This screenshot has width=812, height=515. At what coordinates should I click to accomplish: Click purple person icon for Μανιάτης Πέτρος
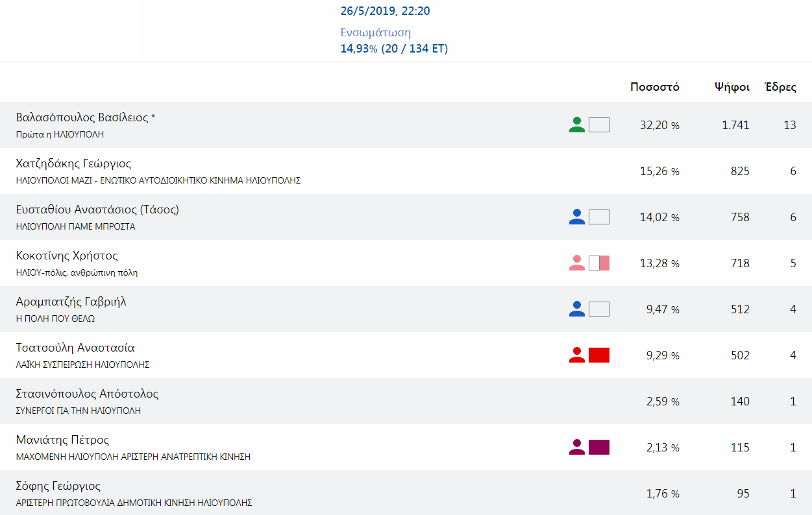[x=576, y=447]
